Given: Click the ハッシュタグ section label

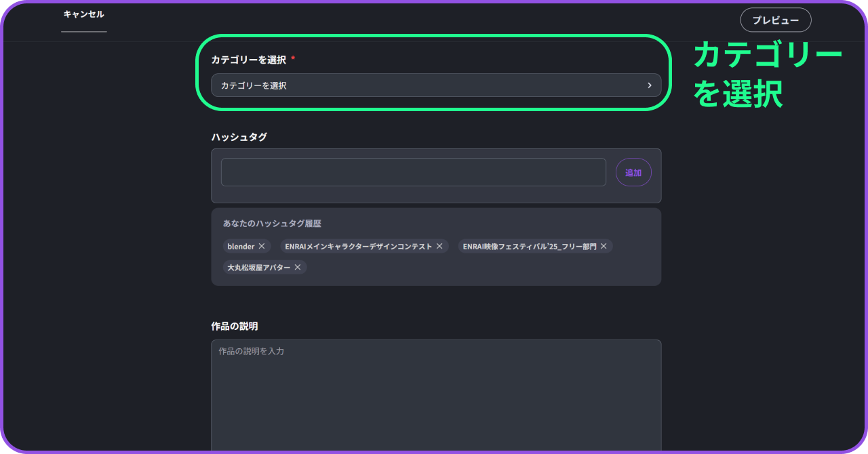Looking at the screenshot, I should [x=239, y=137].
